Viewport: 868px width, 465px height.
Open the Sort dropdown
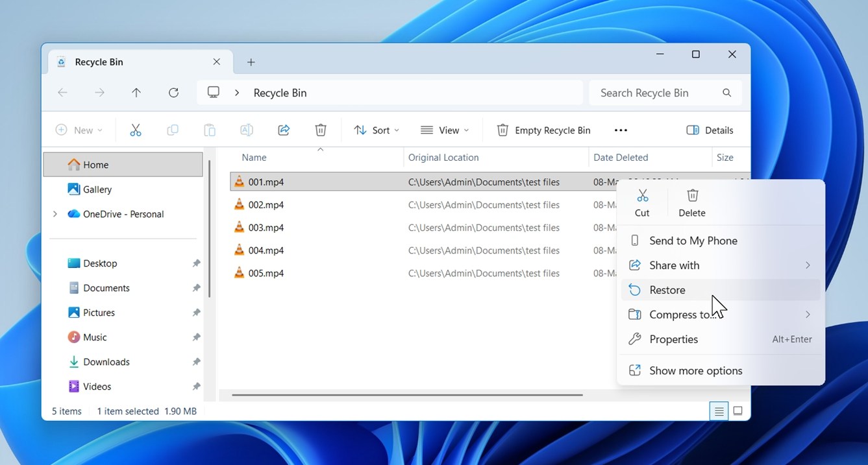pyautogui.click(x=377, y=130)
